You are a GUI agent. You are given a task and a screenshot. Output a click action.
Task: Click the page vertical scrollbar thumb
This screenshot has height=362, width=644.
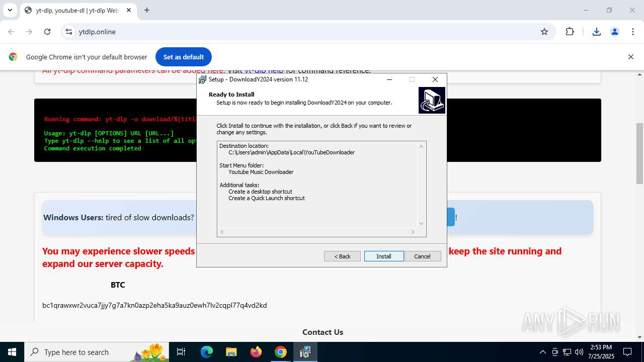tap(639, 153)
